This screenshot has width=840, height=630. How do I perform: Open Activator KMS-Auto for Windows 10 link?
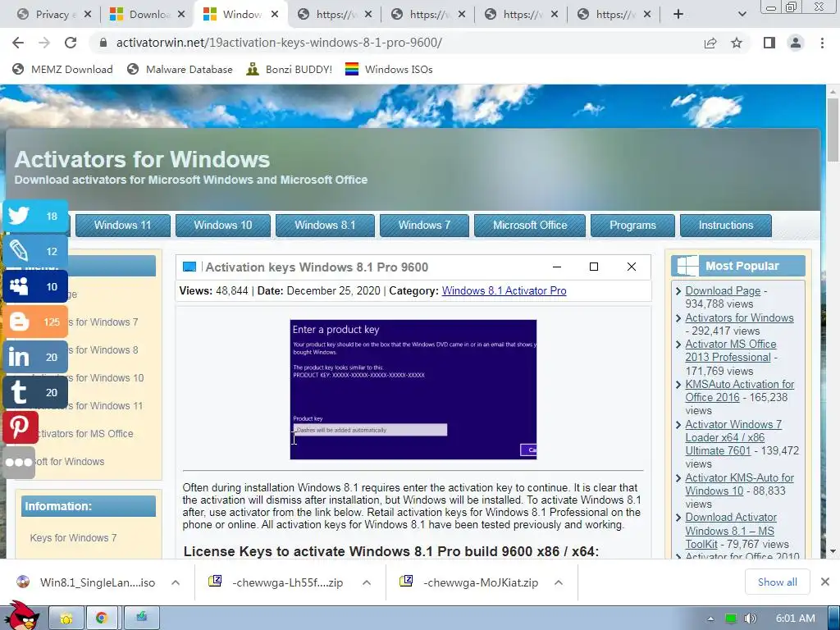coord(739,484)
